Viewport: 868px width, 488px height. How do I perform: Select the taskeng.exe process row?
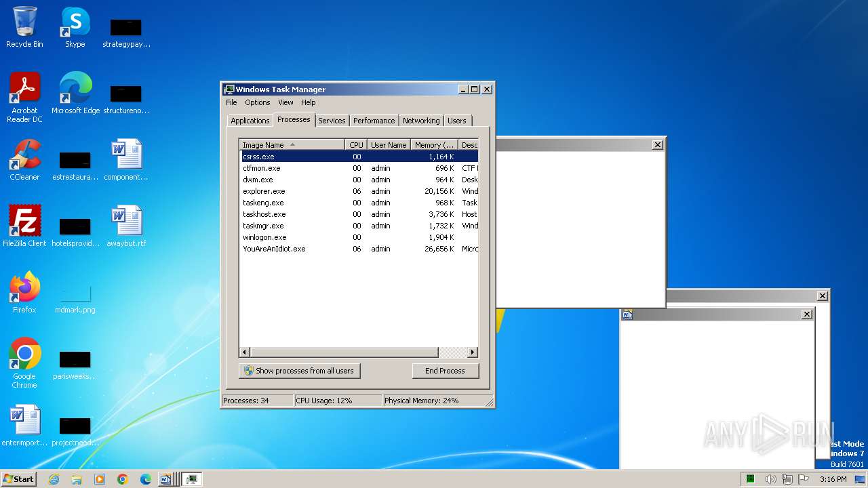tap(359, 203)
